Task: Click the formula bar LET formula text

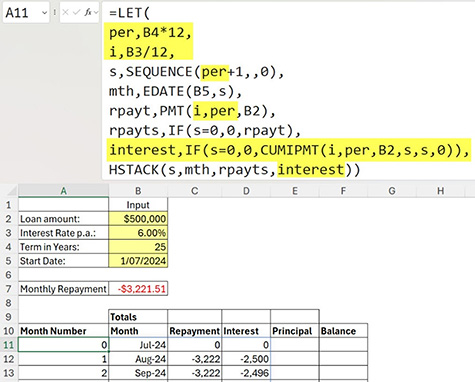Action: click(x=288, y=91)
